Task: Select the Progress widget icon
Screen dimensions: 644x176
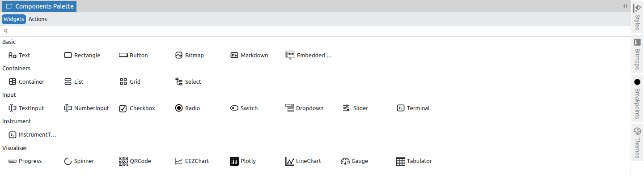Action: point(13,161)
